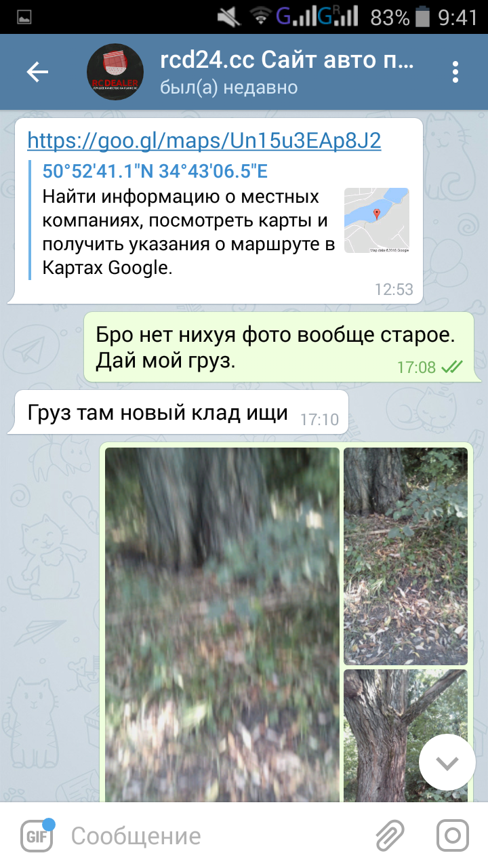Tap the GIF sticker button

pos(37,835)
